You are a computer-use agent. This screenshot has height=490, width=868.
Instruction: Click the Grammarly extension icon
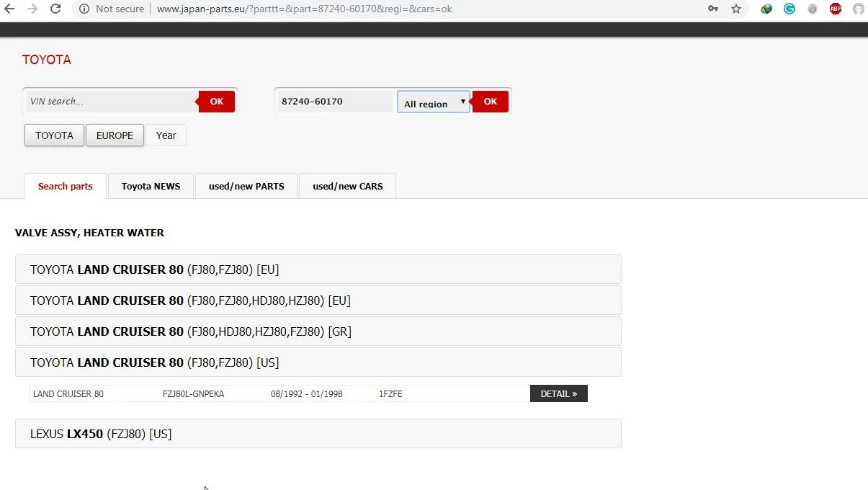coord(789,9)
